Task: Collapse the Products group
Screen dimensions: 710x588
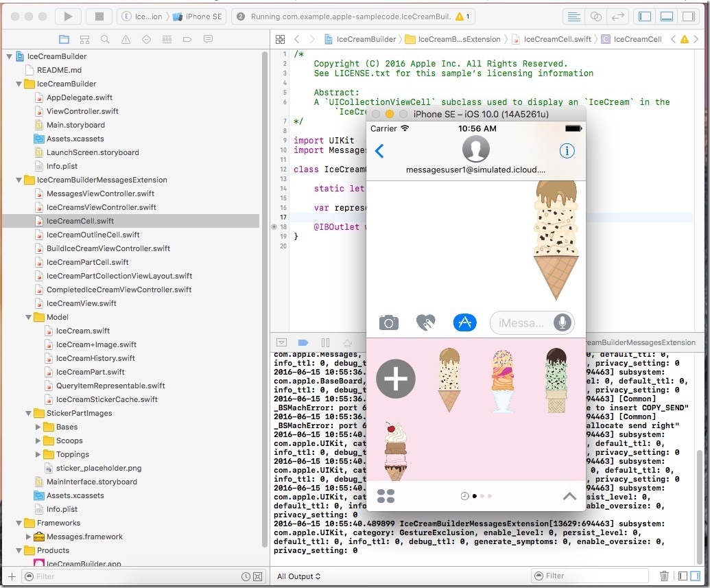Action: coord(19,551)
